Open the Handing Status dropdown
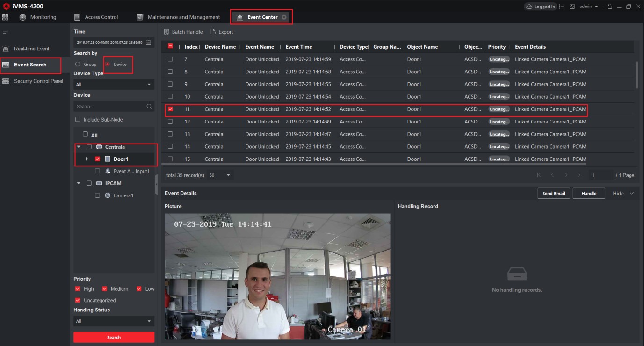644x346 pixels. click(114, 321)
